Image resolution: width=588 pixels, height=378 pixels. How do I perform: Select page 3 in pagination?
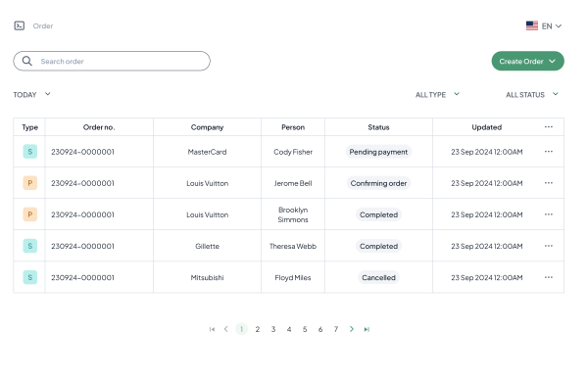[273, 329]
